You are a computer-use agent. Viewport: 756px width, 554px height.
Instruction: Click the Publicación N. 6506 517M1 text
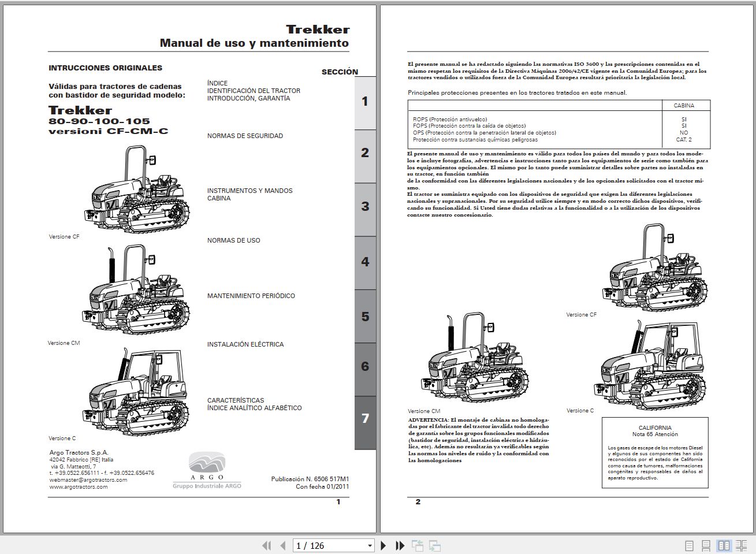point(310,479)
